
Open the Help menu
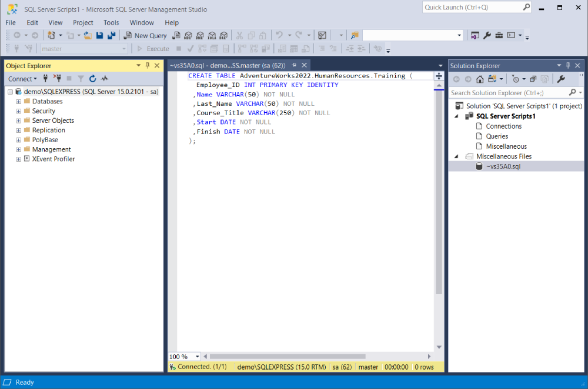[172, 22]
